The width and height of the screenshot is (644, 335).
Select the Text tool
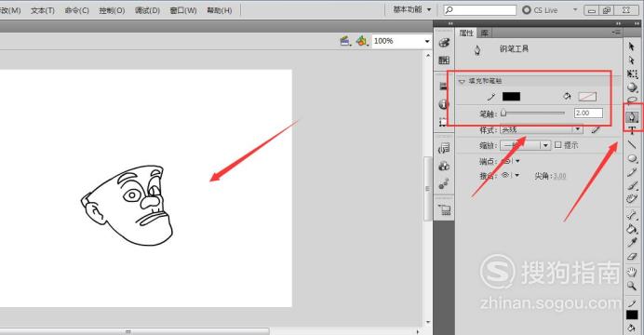coord(632,130)
